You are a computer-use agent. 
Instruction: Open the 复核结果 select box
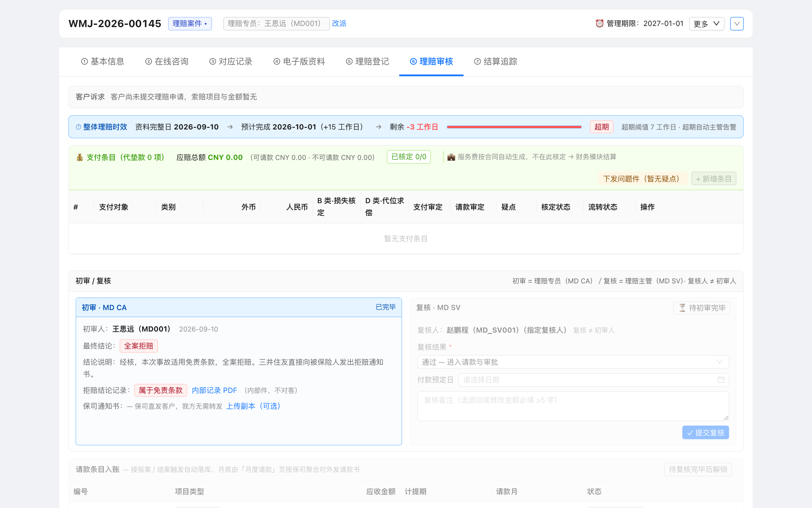(x=573, y=362)
